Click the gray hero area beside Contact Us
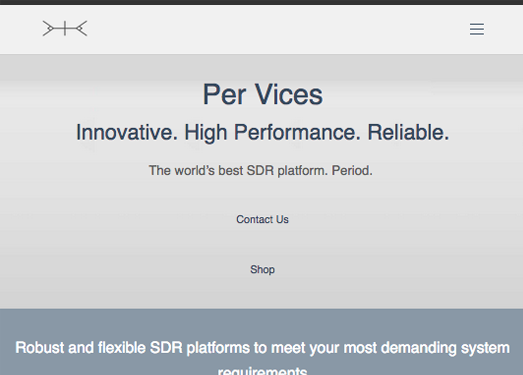 (367, 219)
